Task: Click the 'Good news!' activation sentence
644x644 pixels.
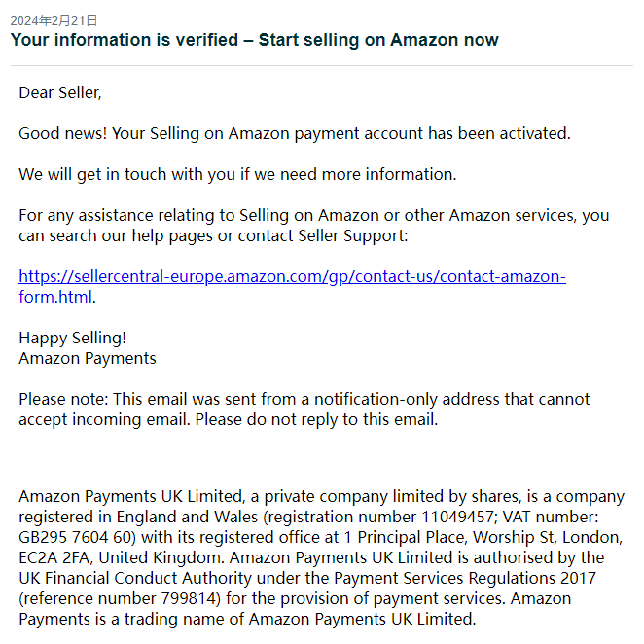Action: (295, 134)
